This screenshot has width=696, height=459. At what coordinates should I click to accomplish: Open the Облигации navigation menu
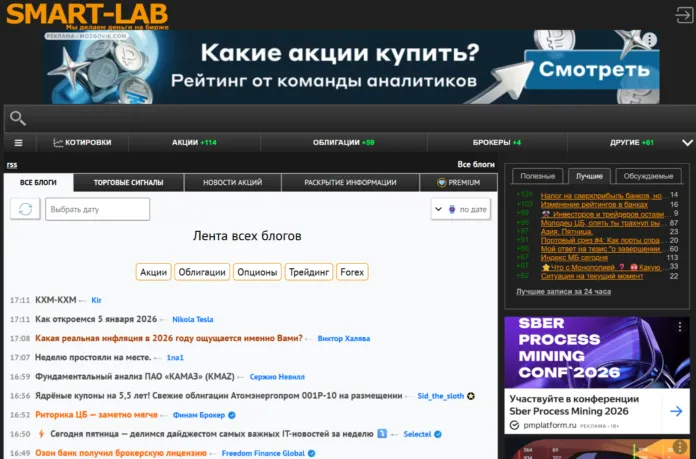[344, 142]
